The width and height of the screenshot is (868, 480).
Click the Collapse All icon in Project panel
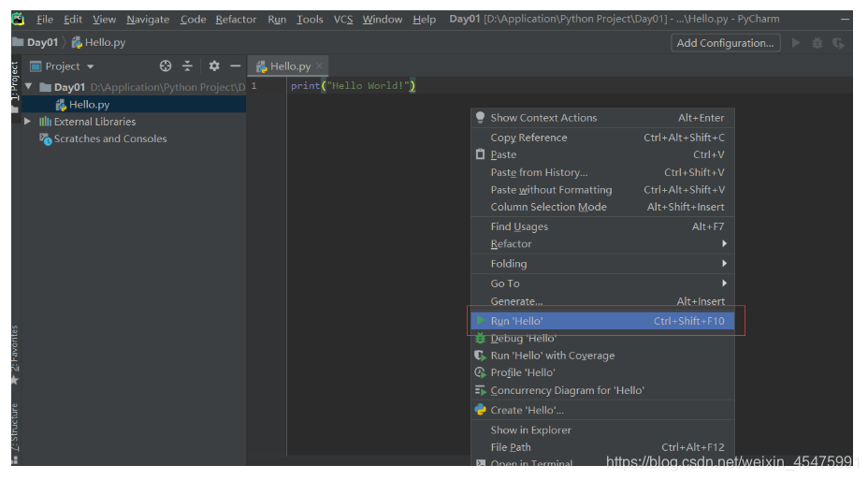tap(188, 65)
